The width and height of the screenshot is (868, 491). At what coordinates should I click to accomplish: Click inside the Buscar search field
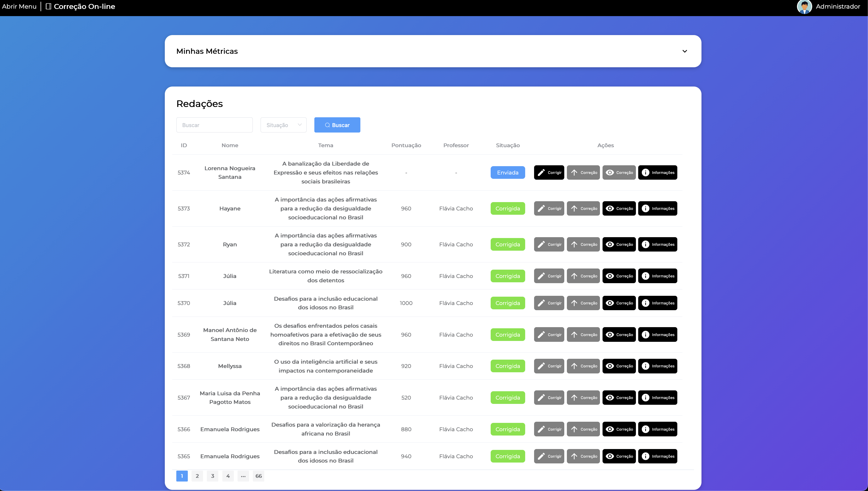coord(214,125)
